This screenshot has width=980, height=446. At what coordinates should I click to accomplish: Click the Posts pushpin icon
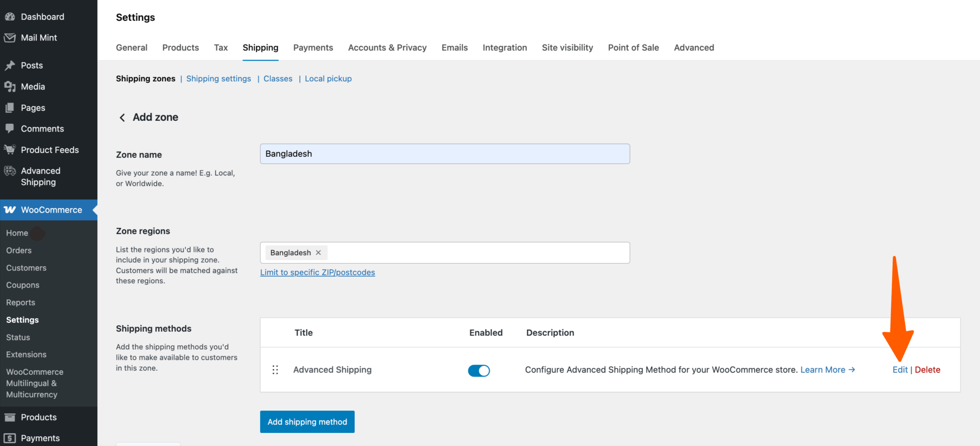click(x=10, y=65)
